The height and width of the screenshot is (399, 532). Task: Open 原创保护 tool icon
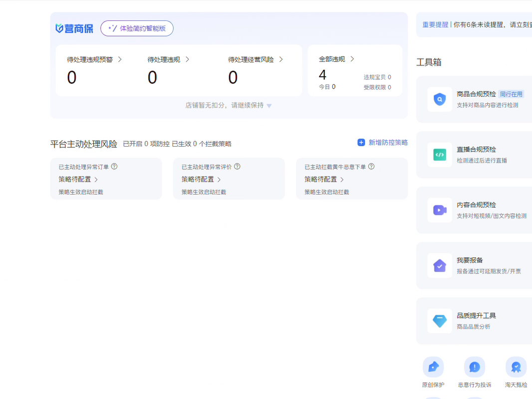pyautogui.click(x=433, y=367)
